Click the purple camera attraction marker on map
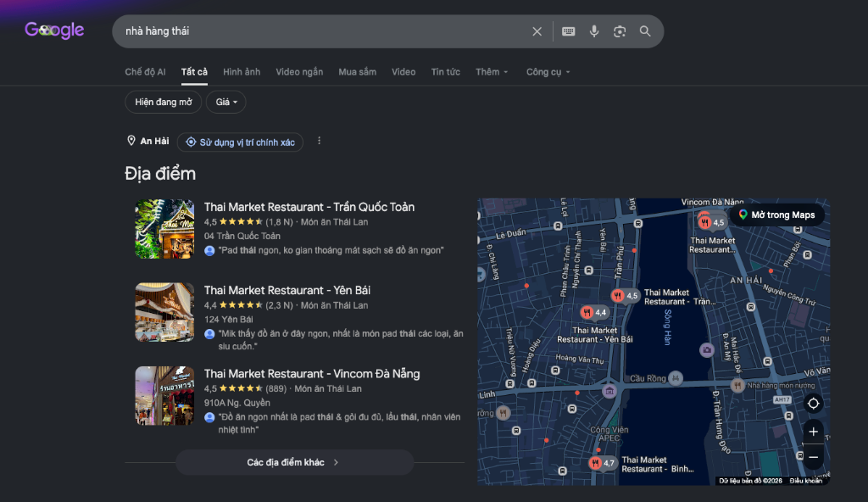Image resolution: width=868 pixels, height=502 pixels. [x=706, y=350]
